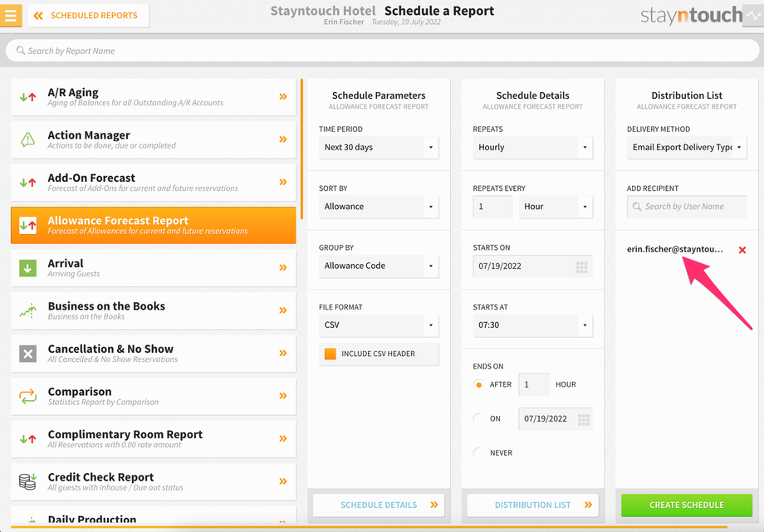The width and height of the screenshot is (764, 532).
Task: Click the stayntouch logo
Action: [691, 16]
